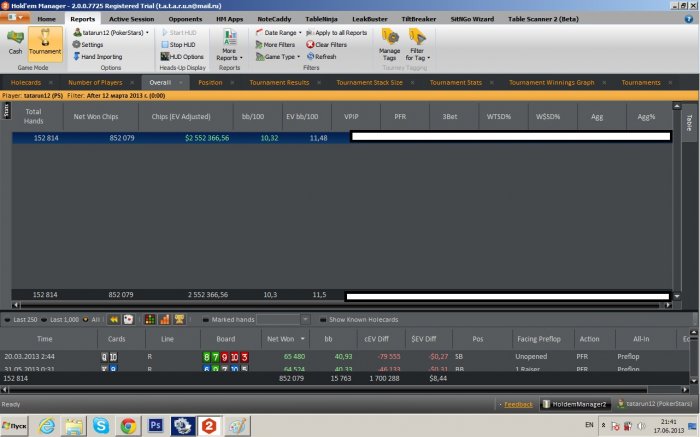Open the application menu orange button

click(x=15, y=18)
